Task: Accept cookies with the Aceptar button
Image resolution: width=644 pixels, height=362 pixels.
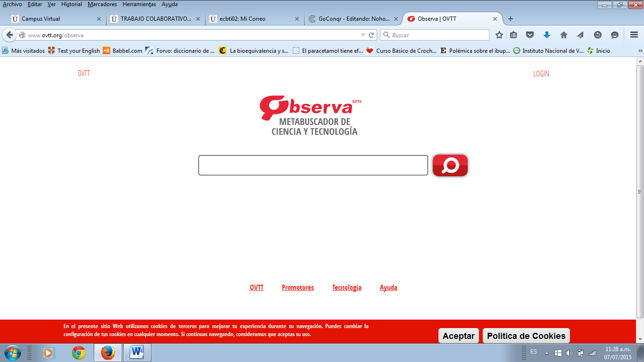Action: [x=459, y=336]
